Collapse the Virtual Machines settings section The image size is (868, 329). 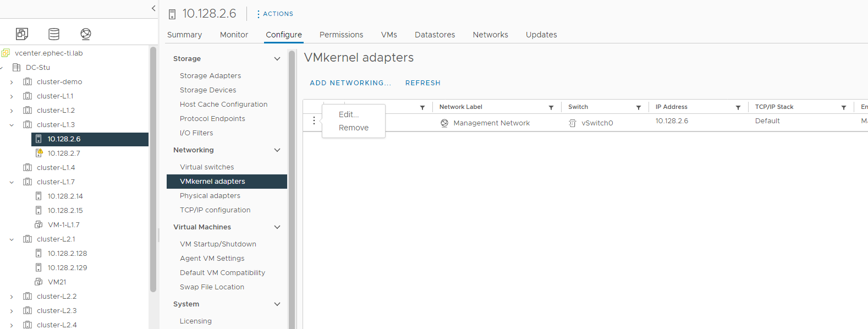tap(277, 227)
